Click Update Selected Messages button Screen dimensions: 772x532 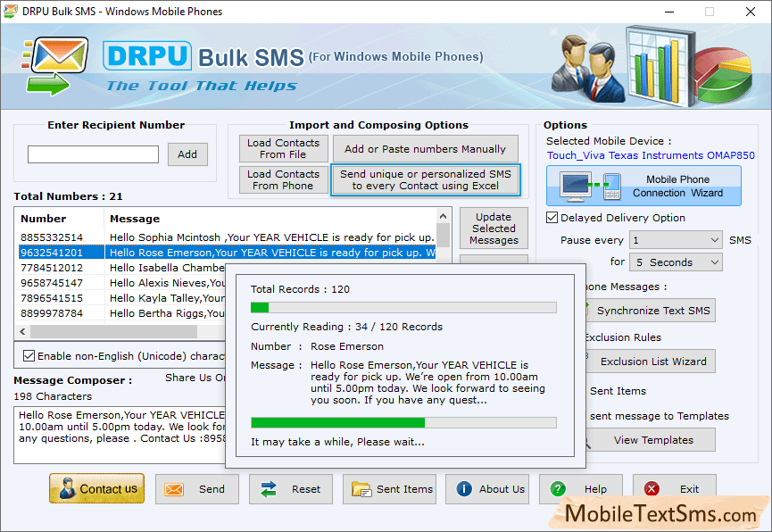pyautogui.click(x=494, y=229)
